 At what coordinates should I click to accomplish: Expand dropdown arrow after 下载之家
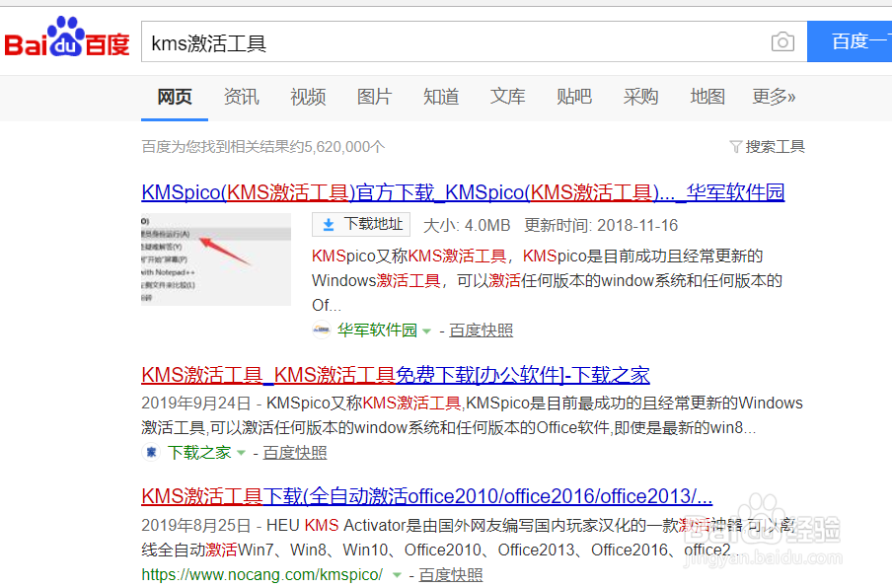241,453
